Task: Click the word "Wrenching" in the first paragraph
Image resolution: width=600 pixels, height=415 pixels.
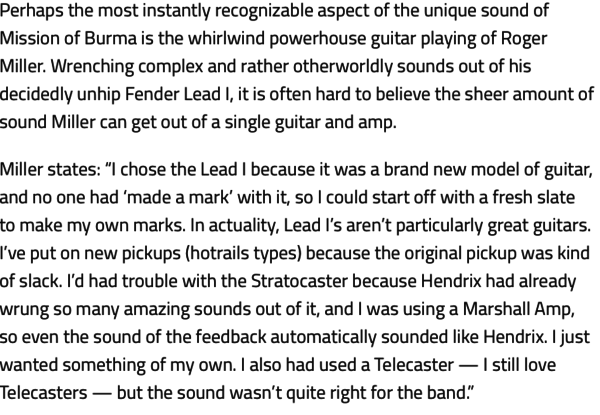Action: point(92,67)
